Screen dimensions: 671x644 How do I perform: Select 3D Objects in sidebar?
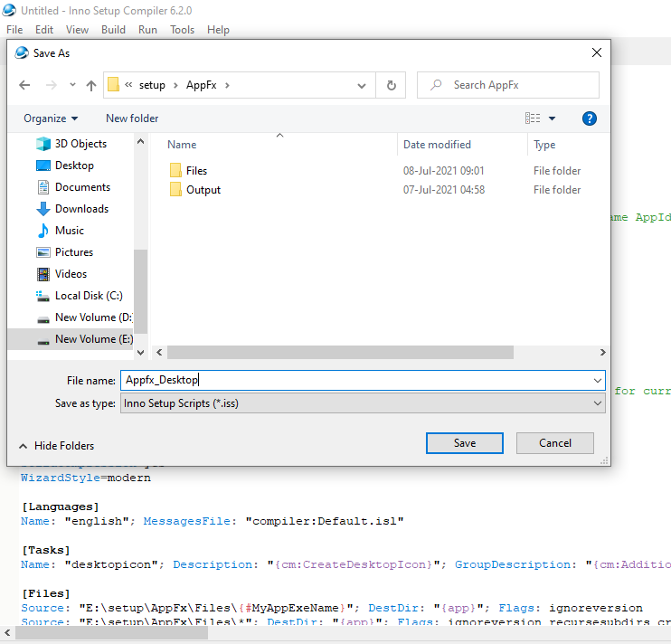[x=72, y=144]
